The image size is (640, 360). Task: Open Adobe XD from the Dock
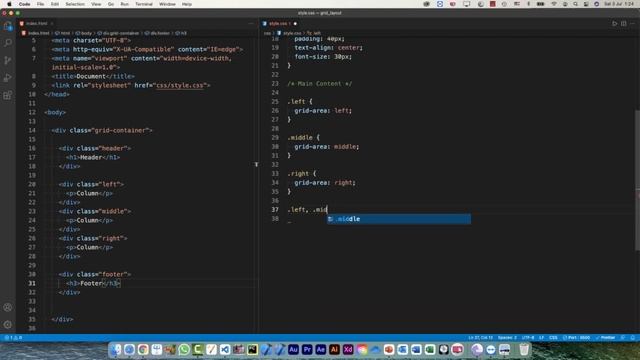348,349
